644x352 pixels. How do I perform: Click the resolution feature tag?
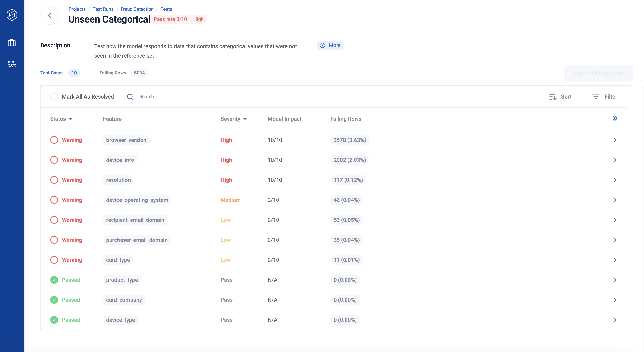point(119,180)
